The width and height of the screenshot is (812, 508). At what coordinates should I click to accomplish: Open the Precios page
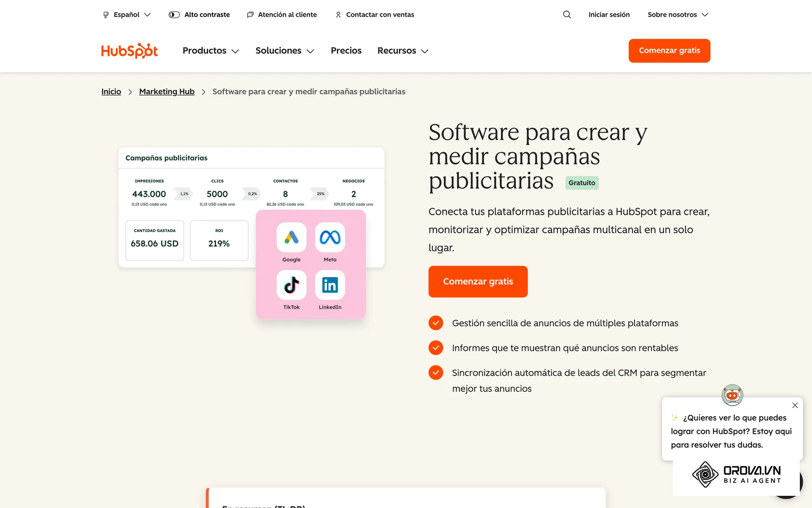[346, 51]
